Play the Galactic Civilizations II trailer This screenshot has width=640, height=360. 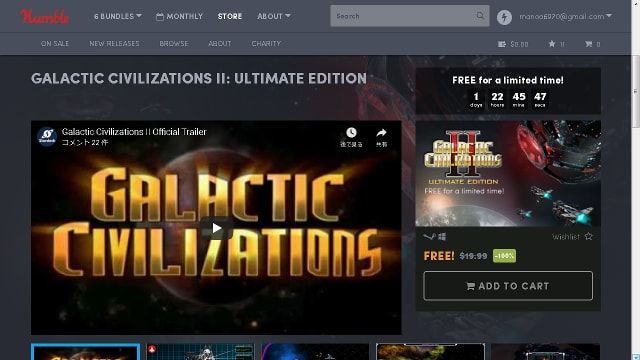(216, 228)
